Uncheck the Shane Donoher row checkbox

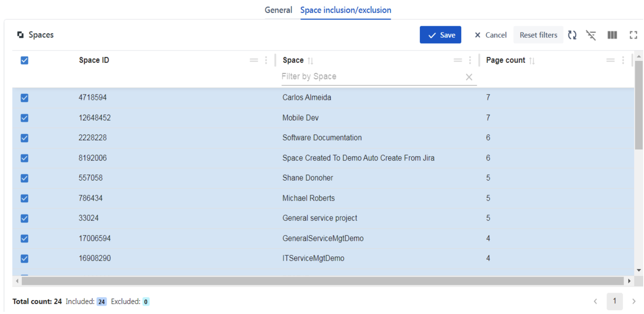click(x=24, y=178)
